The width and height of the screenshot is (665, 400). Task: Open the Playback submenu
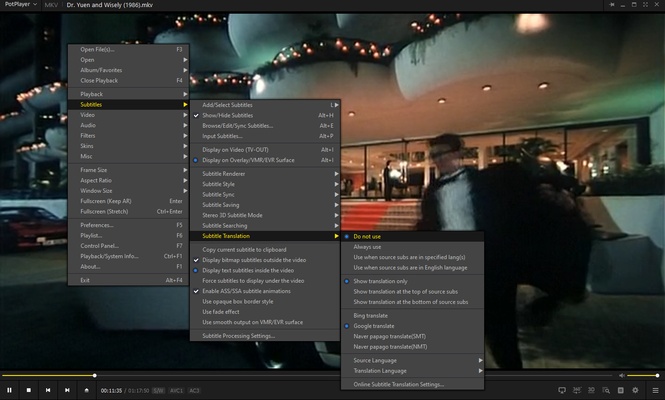(x=129, y=94)
